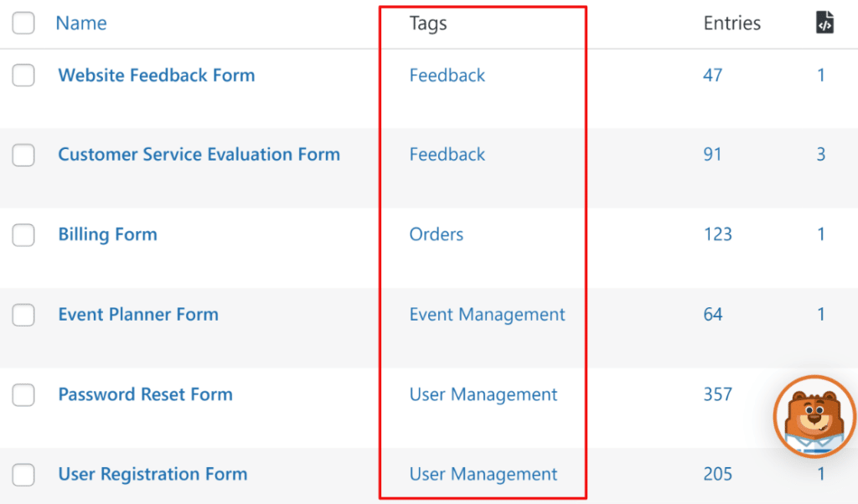View the 47 entries for Website Feedback Form
858x504 pixels.
(x=712, y=75)
